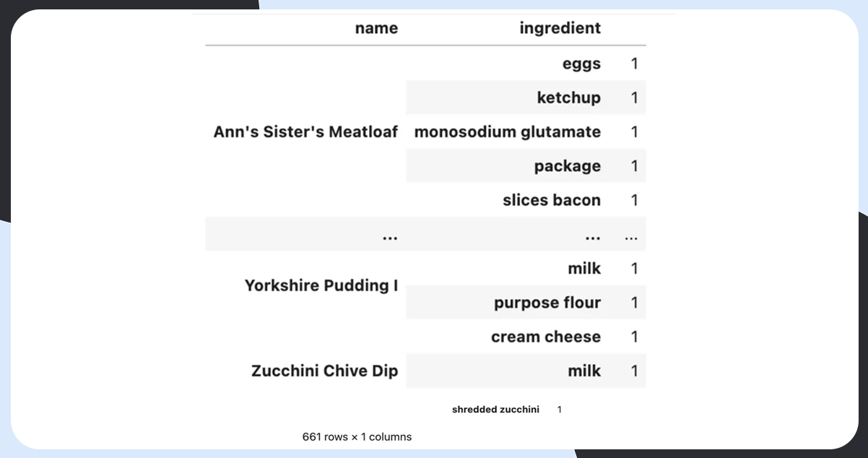Click the "name" column header

point(376,28)
